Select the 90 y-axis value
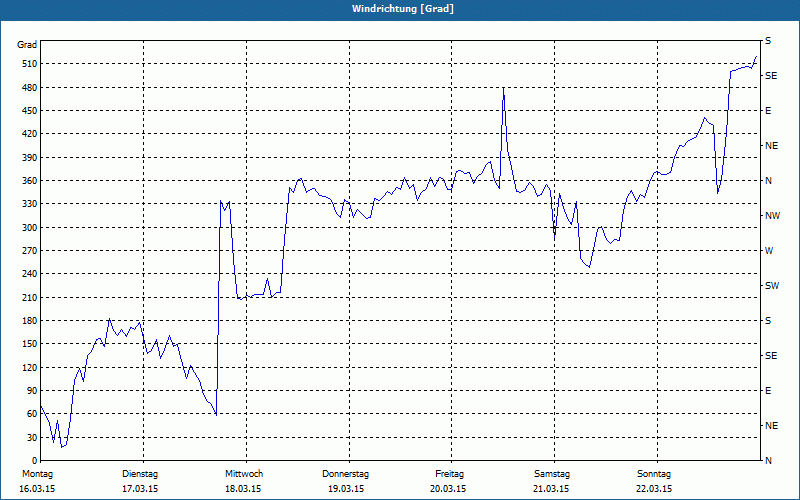Screen dimensions: 800x500 [32, 391]
